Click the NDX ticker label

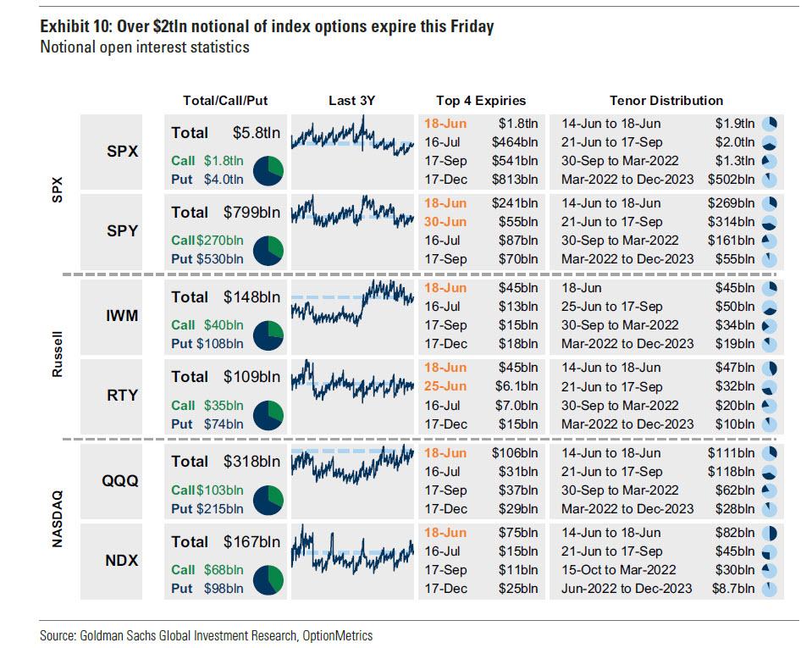122,560
